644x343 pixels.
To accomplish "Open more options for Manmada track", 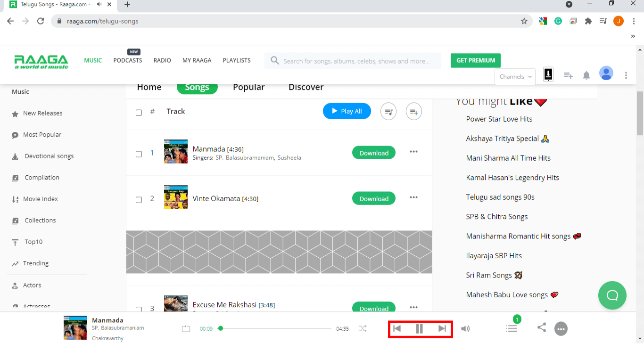I will [413, 152].
